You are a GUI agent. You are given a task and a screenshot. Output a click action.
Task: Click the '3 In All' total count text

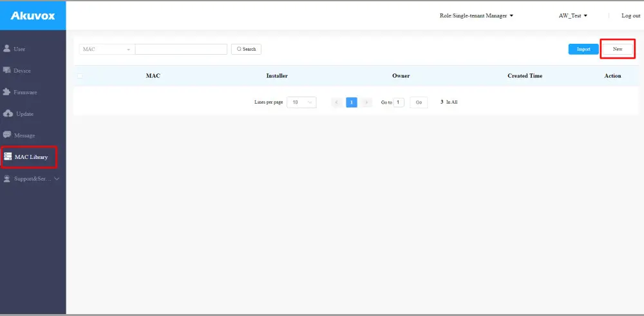click(448, 102)
